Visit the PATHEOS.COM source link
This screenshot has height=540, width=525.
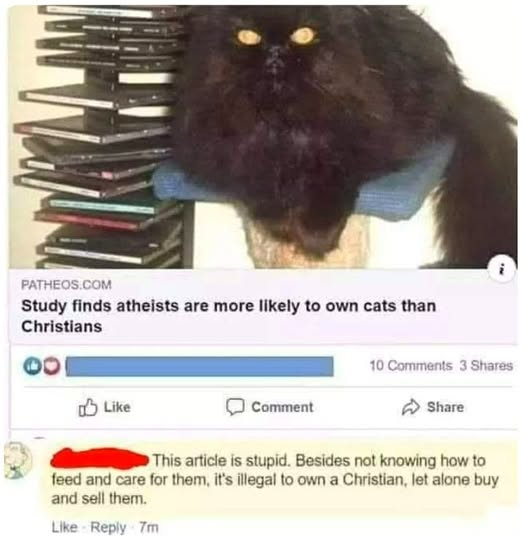tap(66, 285)
